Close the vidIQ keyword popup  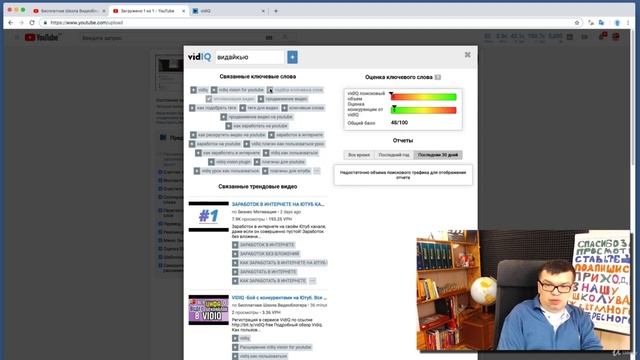(x=468, y=55)
